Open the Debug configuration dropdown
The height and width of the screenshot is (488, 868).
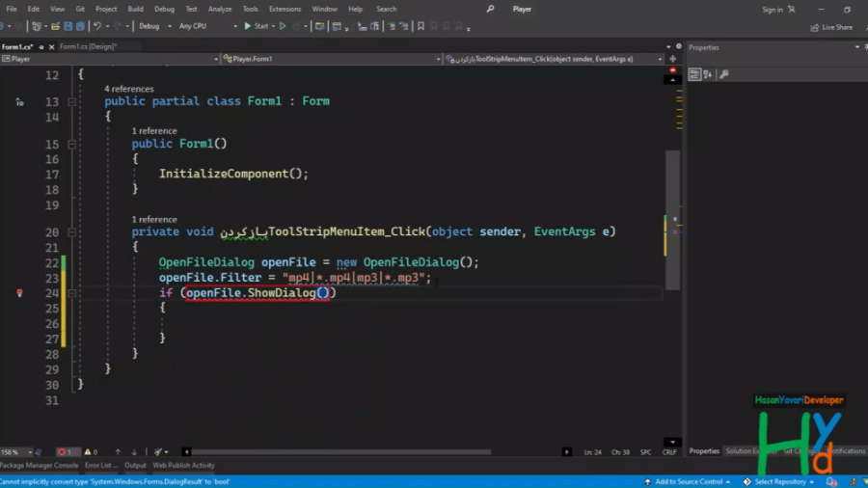(x=154, y=26)
